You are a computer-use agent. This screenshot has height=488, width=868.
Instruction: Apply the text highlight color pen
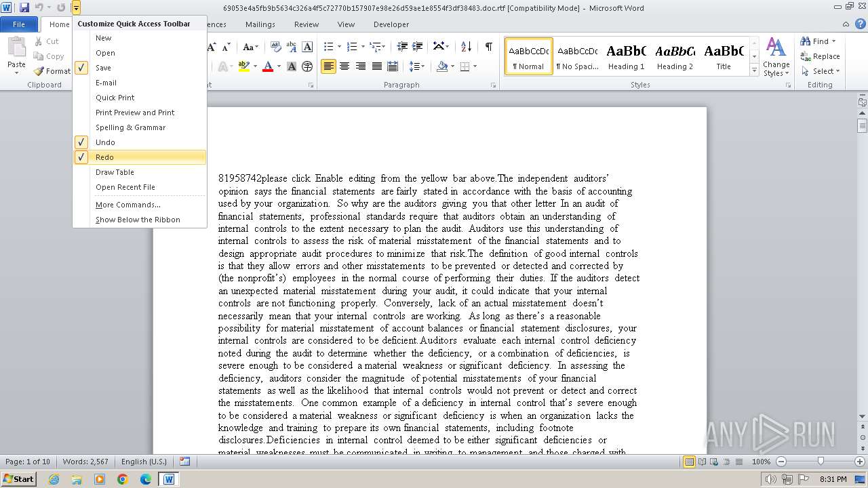point(243,66)
